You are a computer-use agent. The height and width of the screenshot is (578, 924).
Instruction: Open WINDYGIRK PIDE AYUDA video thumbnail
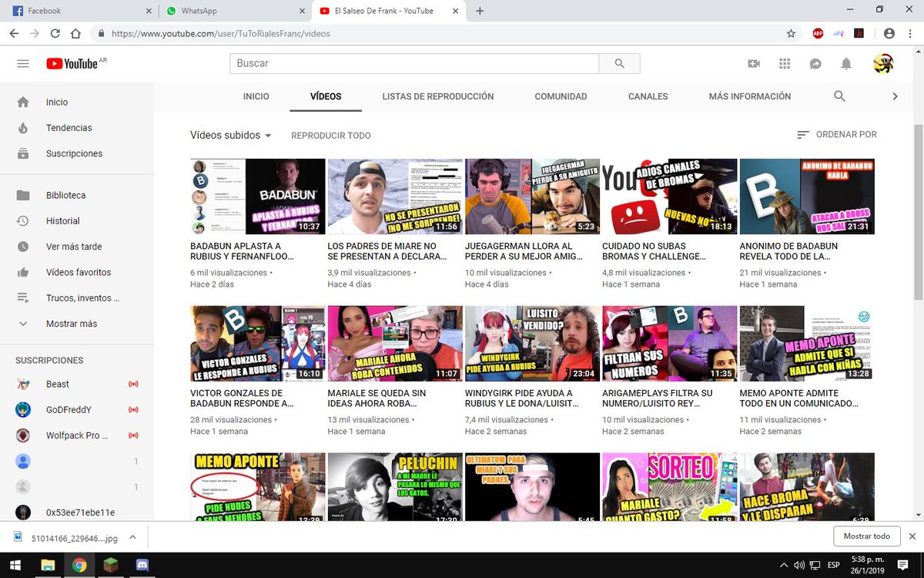click(x=532, y=344)
